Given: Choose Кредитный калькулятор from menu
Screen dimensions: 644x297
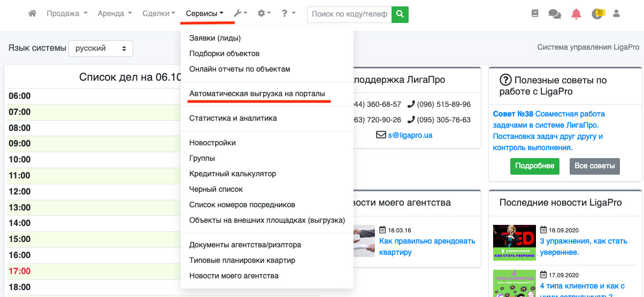Looking at the screenshot, I should pyautogui.click(x=233, y=174).
